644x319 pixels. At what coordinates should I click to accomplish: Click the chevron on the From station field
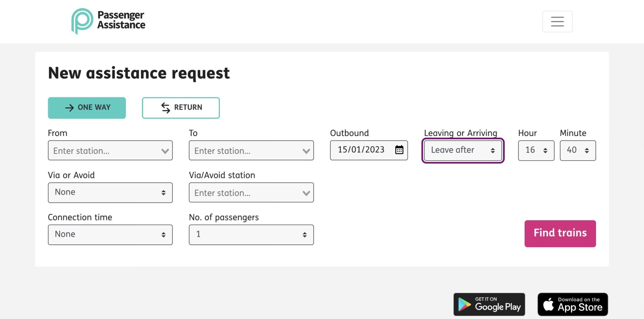tap(165, 151)
